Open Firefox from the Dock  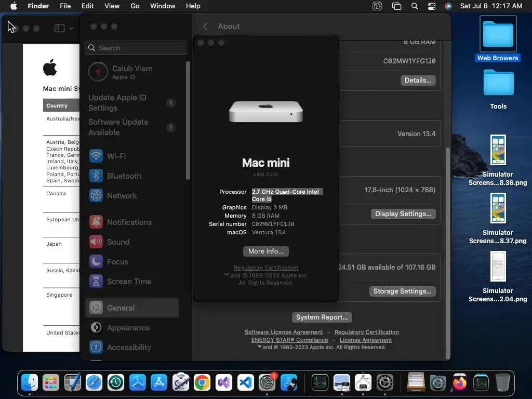(459, 383)
